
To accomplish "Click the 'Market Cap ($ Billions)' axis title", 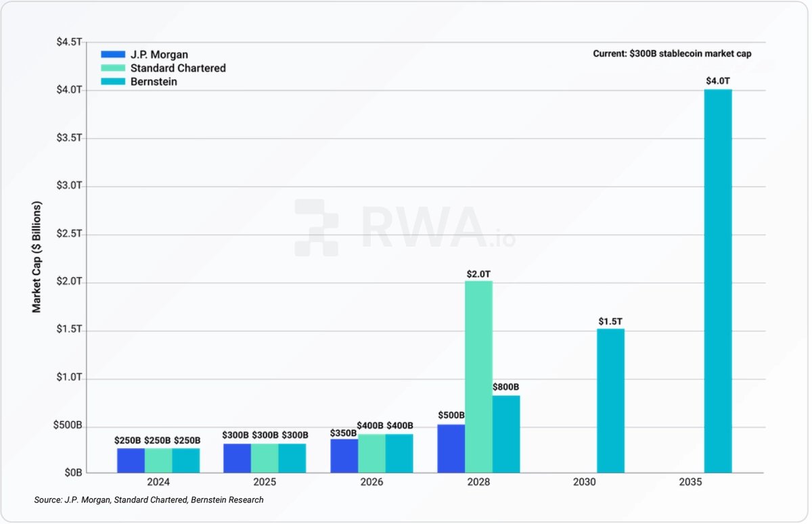I will (x=37, y=257).
